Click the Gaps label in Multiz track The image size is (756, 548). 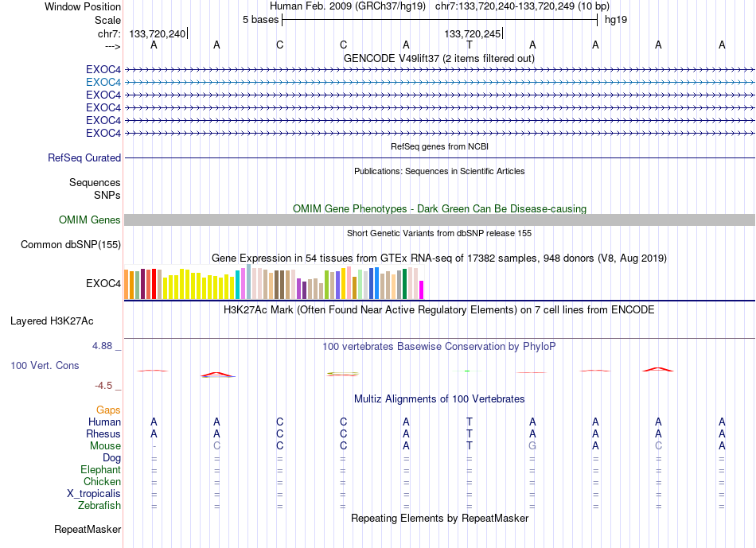108,410
